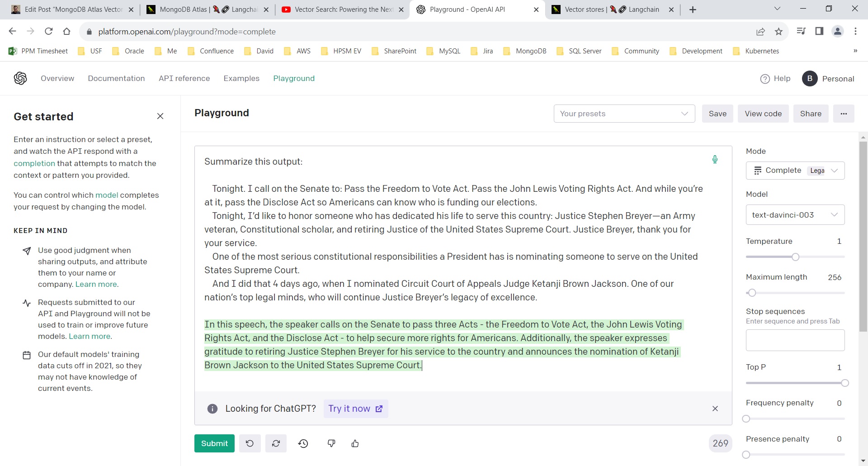Click the Stop sequences input field

coord(795,340)
